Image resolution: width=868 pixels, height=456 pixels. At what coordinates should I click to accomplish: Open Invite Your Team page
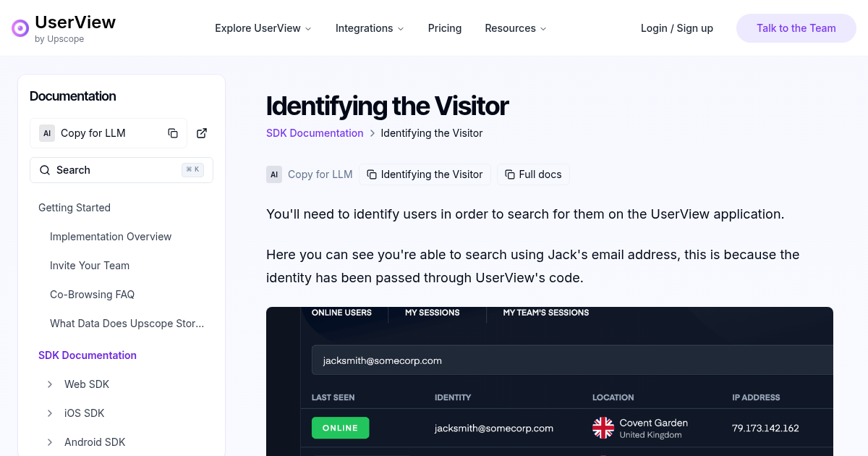click(x=90, y=266)
